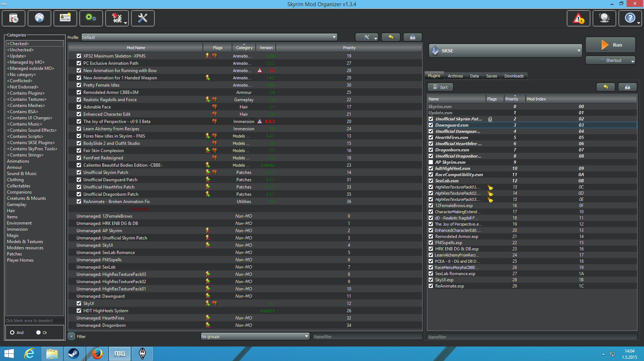Click the red warning triangle on The Joy of Perspective
Image resolution: width=644 pixels, height=361 pixels.
click(260, 122)
